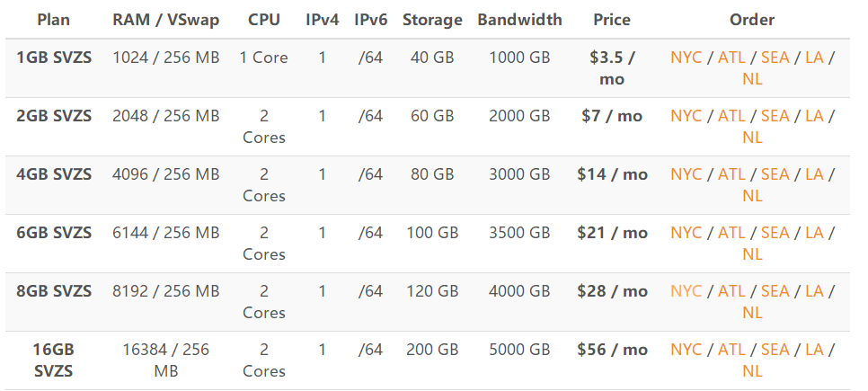
Task: Order 2GB SVZS plan in SEA
Action: tap(775, 116)
